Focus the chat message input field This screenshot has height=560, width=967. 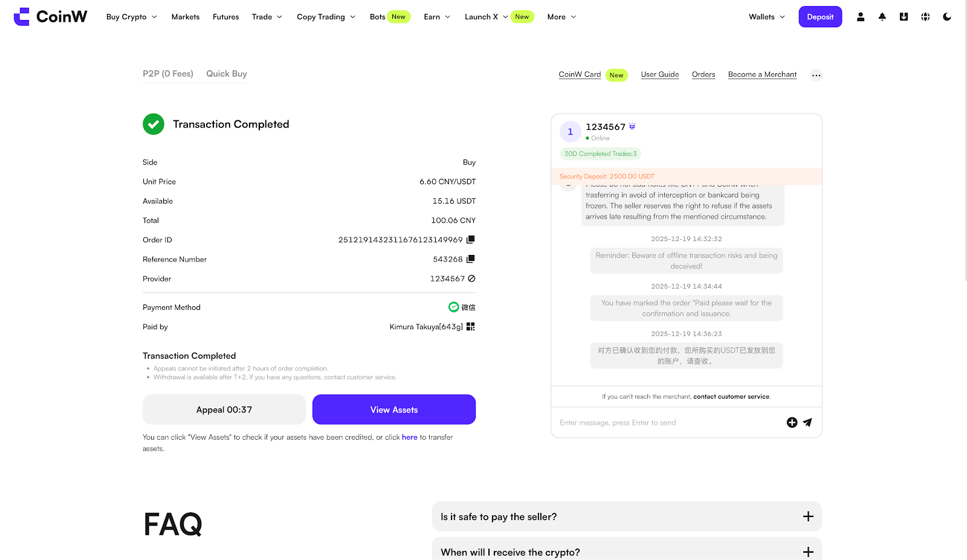click(665, 423)
